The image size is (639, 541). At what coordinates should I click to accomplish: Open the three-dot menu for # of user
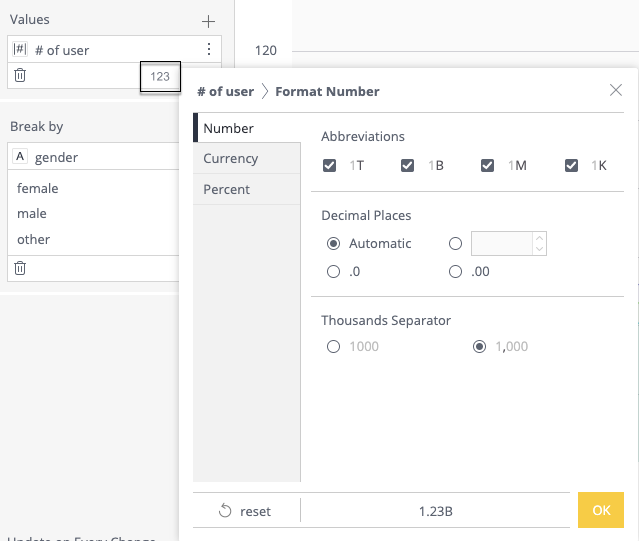208,49
